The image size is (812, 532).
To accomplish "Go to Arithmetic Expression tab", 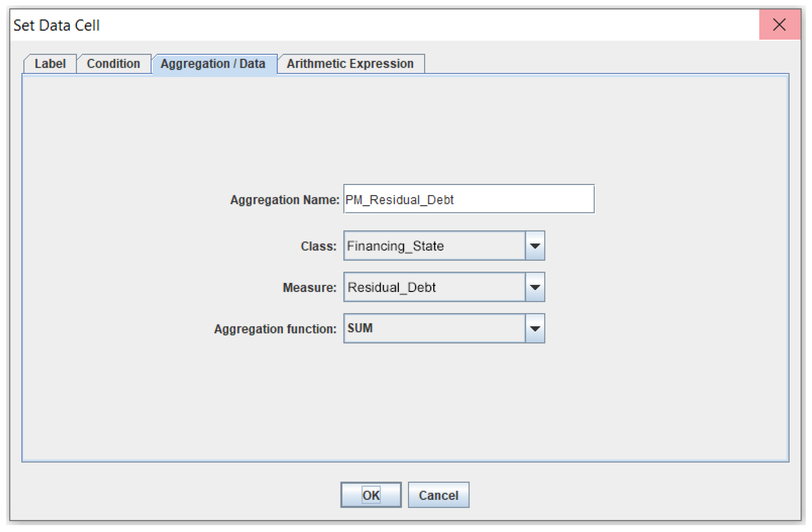I will [x=350, y=64].
